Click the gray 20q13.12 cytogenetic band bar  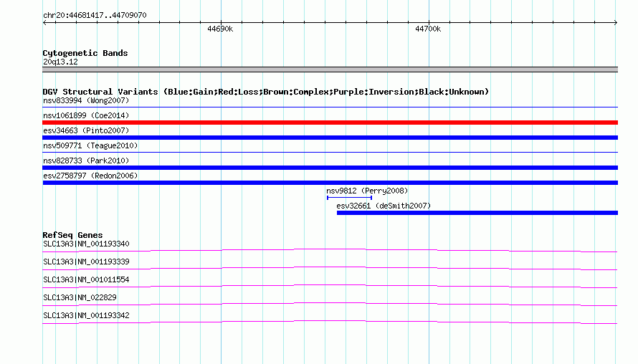pos(330,70)
